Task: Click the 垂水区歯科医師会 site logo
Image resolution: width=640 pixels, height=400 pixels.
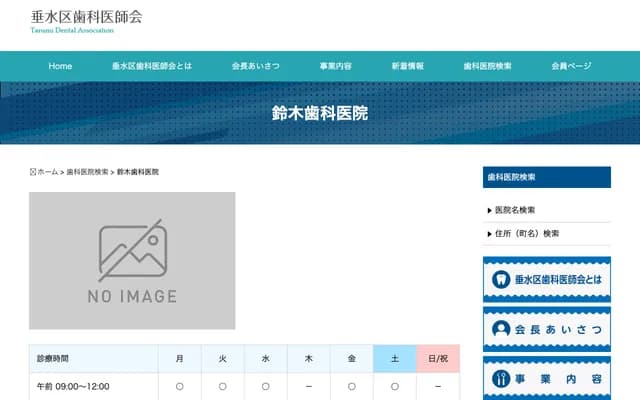Action: click(86, 20)
